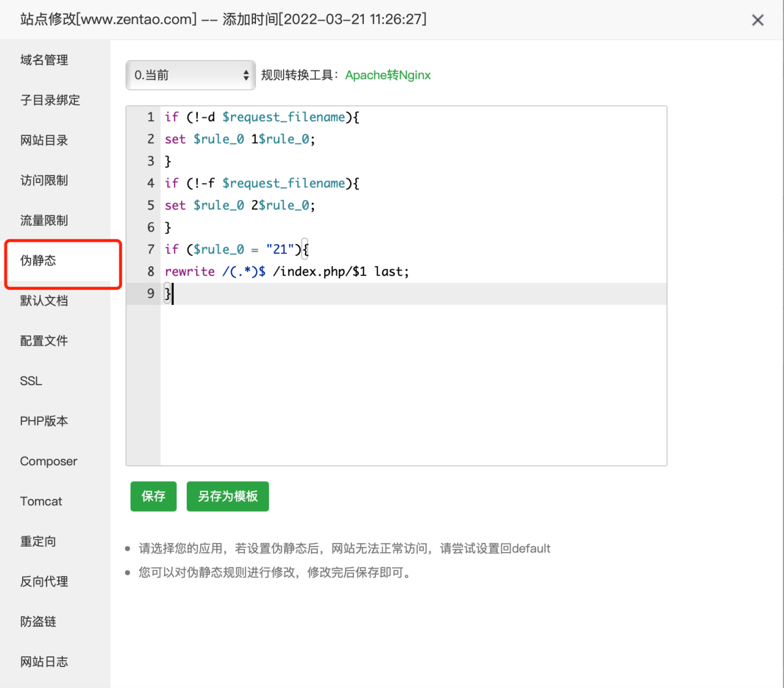Select the 伪静态 tab
The width and height of the screenshot is (784, 688).
(38, 261)
